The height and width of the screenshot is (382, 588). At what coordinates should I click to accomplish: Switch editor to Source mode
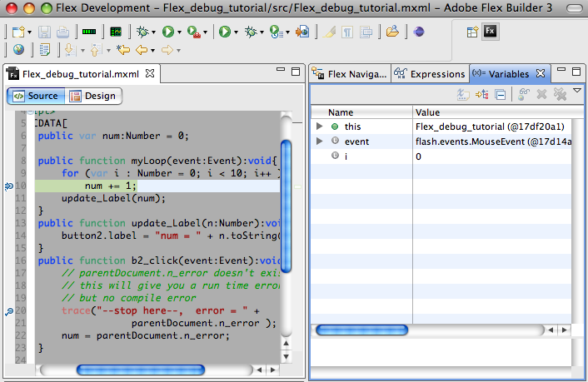tap(35, 96)
